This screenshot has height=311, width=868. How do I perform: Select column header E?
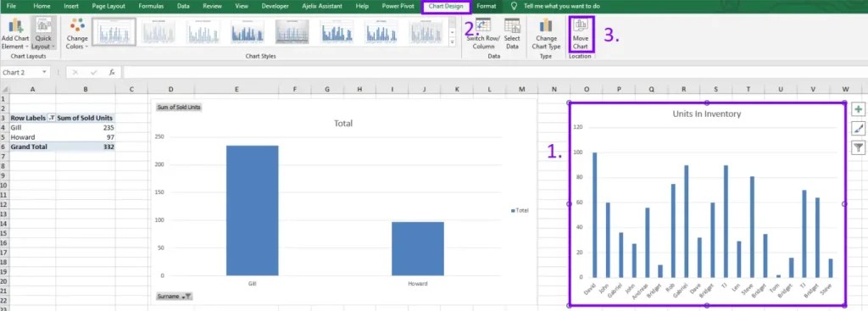tap(236, 89)
